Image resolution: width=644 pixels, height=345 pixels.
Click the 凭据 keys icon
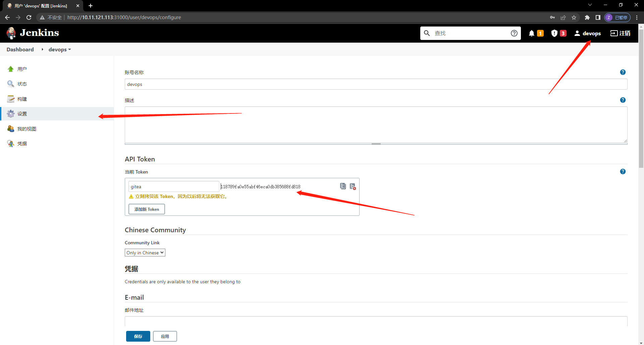click(x=11, y=144)
